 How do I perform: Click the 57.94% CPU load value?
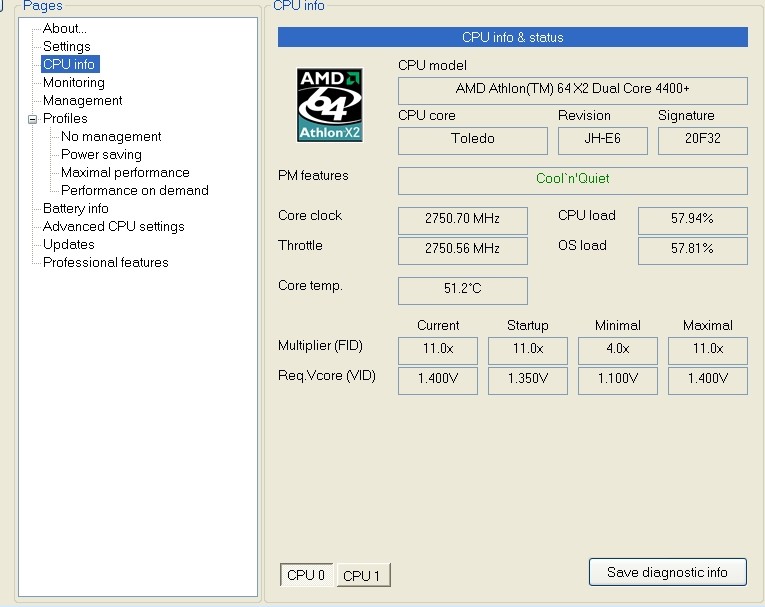(x=692, y=221)
